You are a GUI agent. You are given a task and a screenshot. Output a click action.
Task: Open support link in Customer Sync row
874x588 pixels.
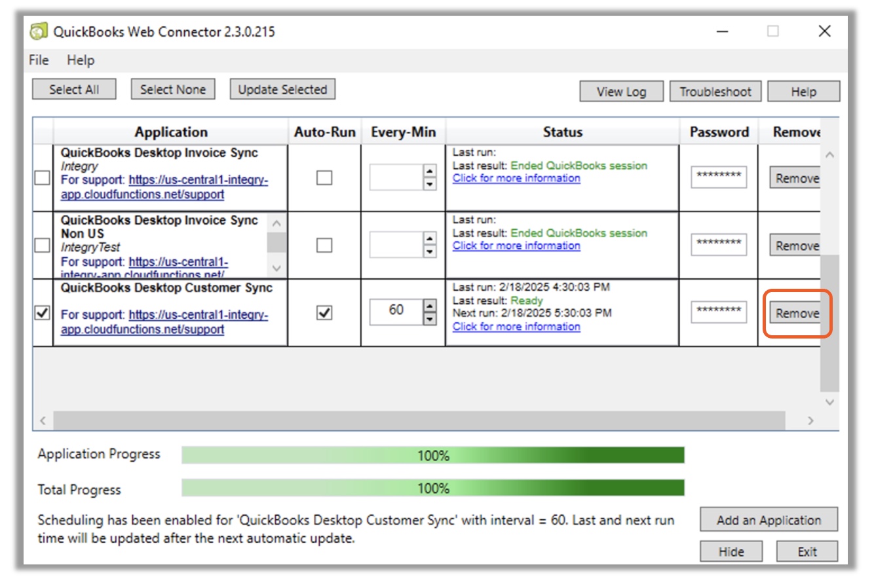tap(164, 322)
